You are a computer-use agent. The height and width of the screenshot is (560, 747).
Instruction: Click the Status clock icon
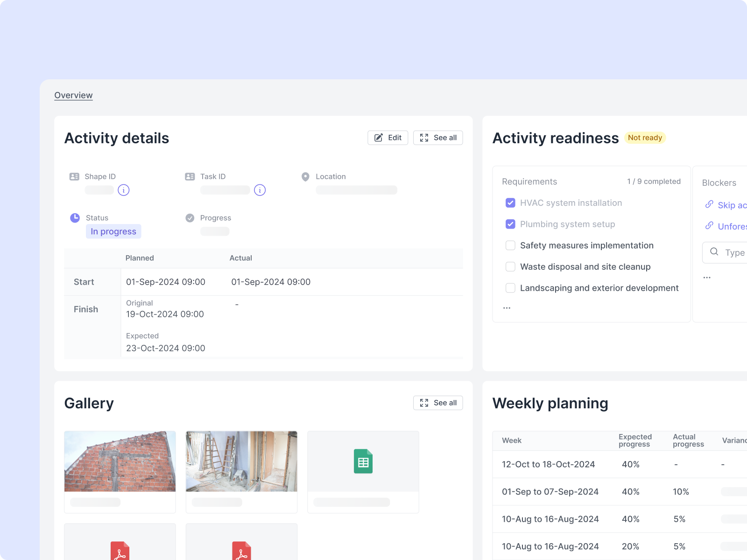75,218
